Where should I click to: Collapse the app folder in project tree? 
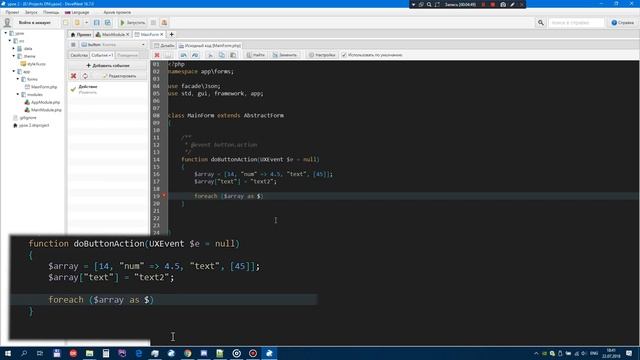tap(13, 71)
